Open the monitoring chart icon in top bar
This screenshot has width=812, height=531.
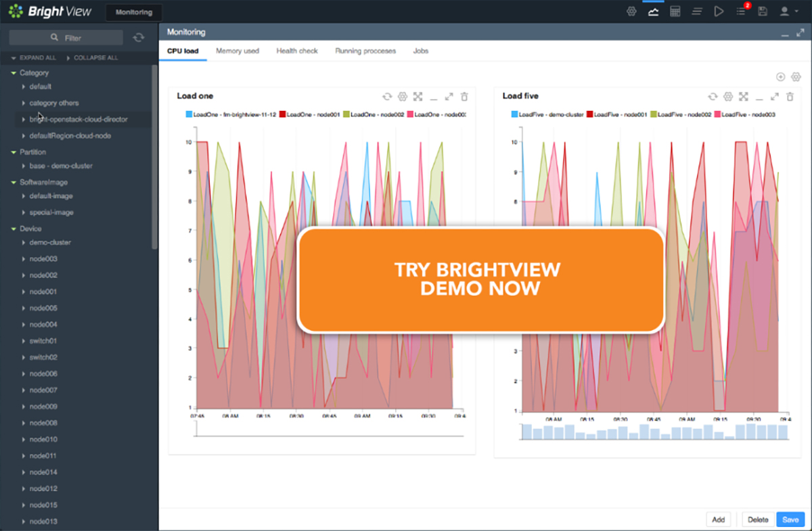tap(653, 11)
